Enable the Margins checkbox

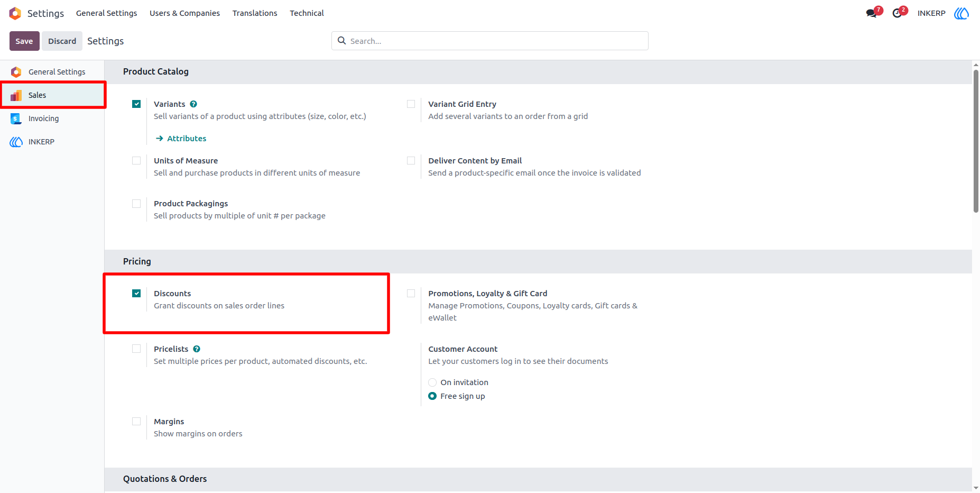(136, 422)
